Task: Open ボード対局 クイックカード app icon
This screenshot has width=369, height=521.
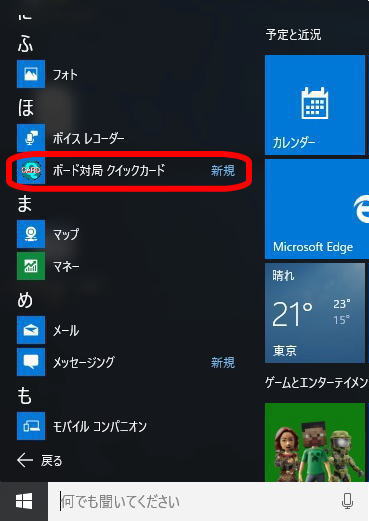Action: point(31,170)
